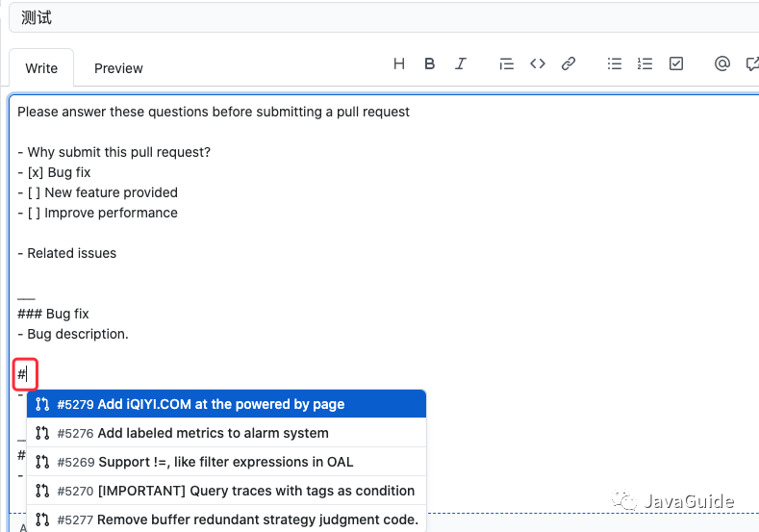Click the reference icon at toolbar's right edge
759x532 pixels.
[751, 63]
